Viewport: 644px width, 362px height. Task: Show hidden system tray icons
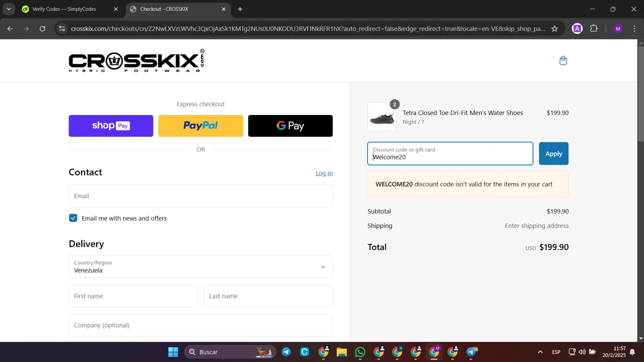(540, 352)
